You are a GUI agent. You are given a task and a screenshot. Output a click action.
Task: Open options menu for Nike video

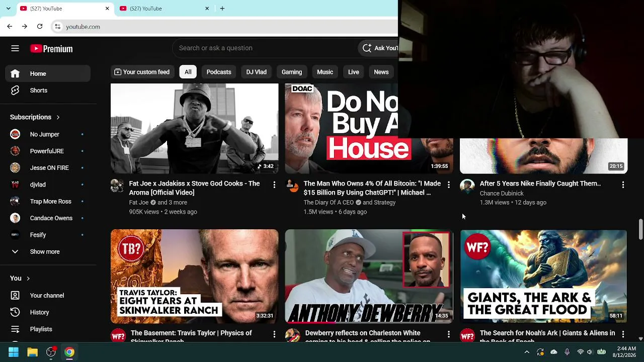coord(623,185)
